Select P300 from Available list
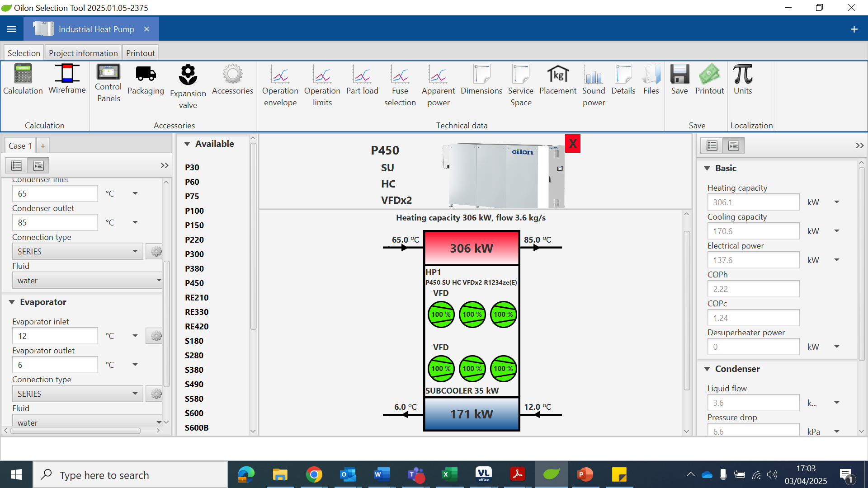The image size is (868, 488). click(194, 254)
